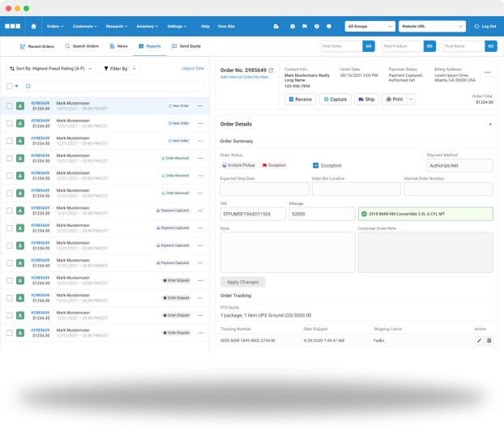Delete tracking entry with trash icon
Screen dimensions: 504x430
[489, 340]
